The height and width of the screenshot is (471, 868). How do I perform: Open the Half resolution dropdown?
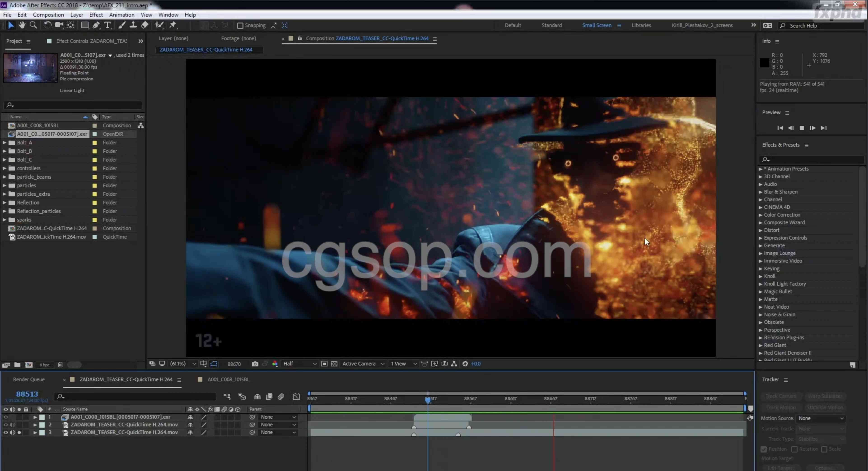[300, 364]
